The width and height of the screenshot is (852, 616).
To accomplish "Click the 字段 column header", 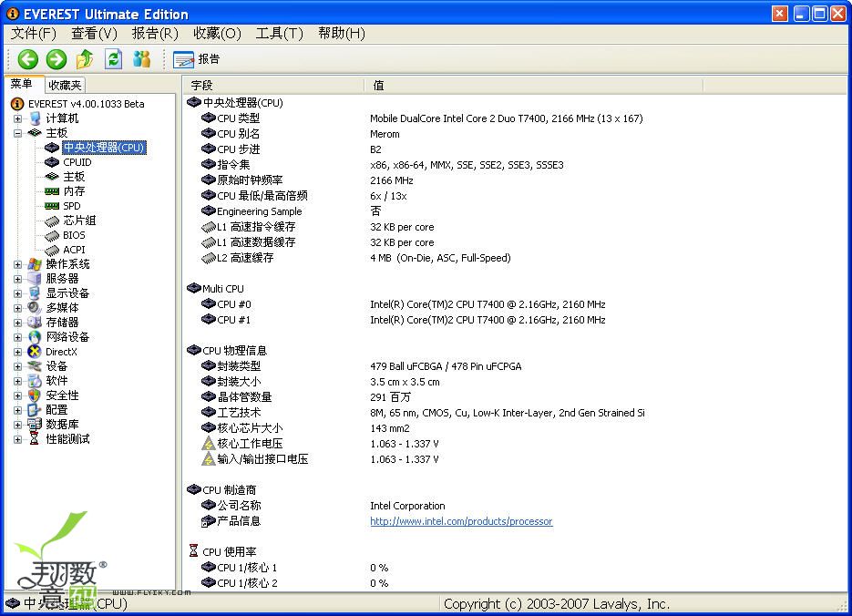I will (273, 86).
